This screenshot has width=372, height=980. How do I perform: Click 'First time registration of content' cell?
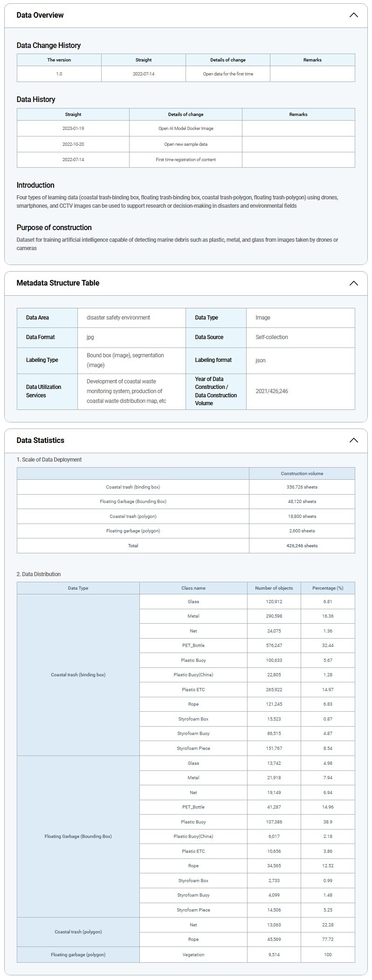click(x=186, y=160)
